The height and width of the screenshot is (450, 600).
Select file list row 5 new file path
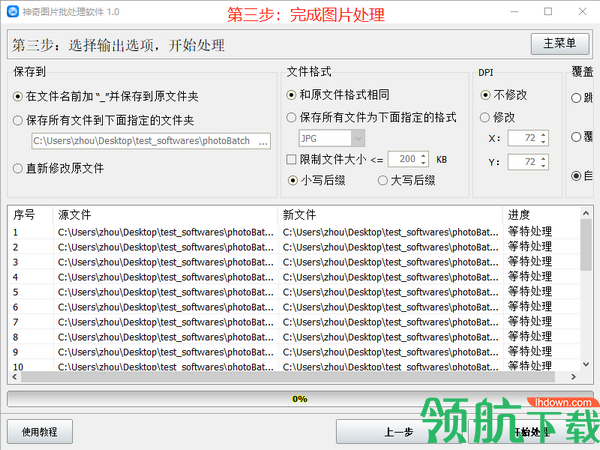(x=391, y=292)
